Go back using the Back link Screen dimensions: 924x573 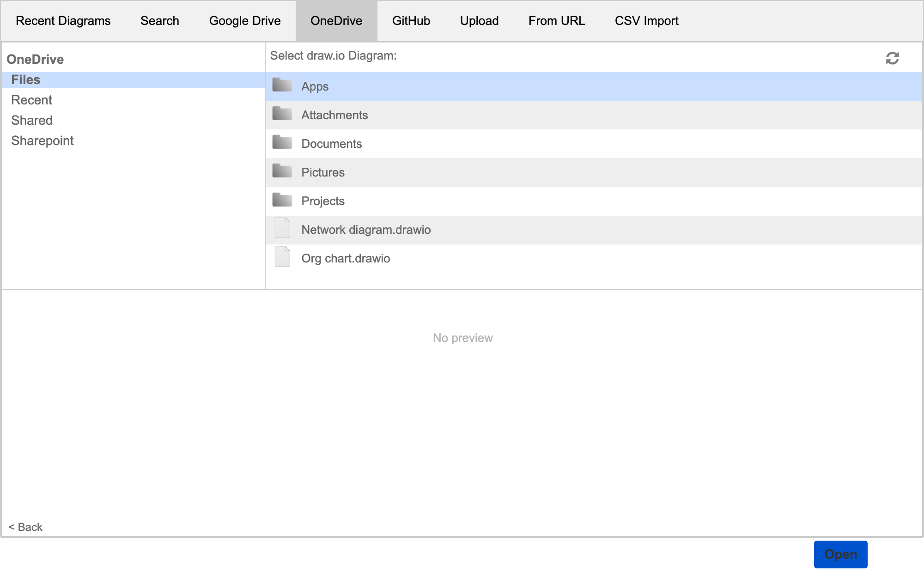tap(25, 527)
